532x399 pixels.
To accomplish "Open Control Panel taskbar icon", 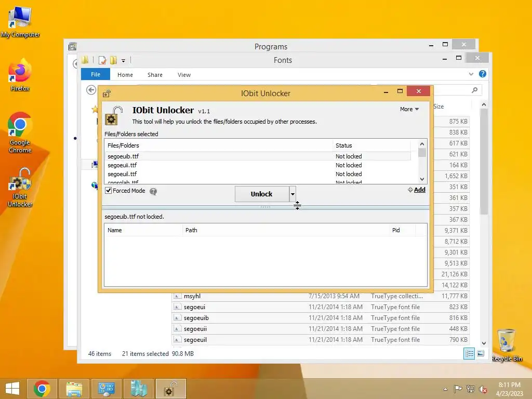I will click(106, 389).
